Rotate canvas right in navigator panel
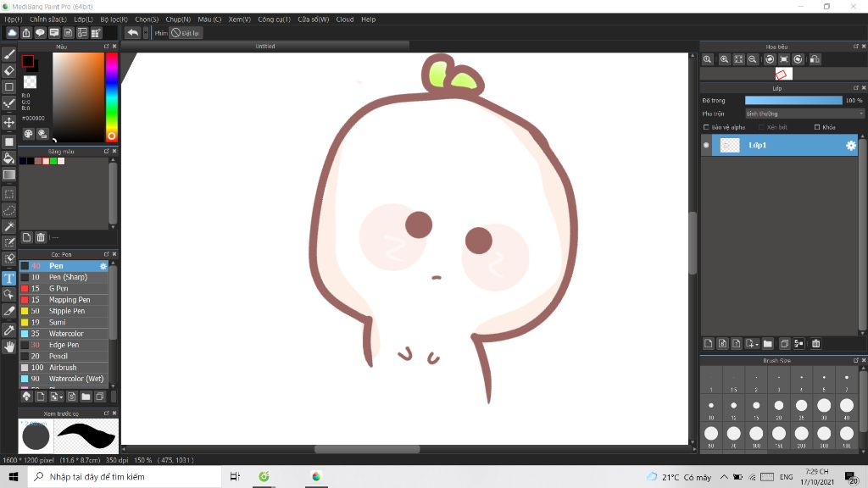The height and width of the screenshot is (488, 868). 798,59
